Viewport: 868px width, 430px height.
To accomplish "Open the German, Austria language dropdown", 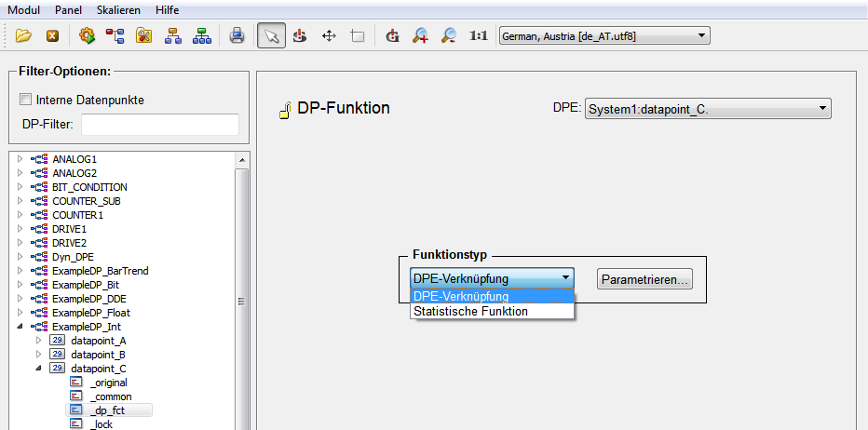I will 604,36.
